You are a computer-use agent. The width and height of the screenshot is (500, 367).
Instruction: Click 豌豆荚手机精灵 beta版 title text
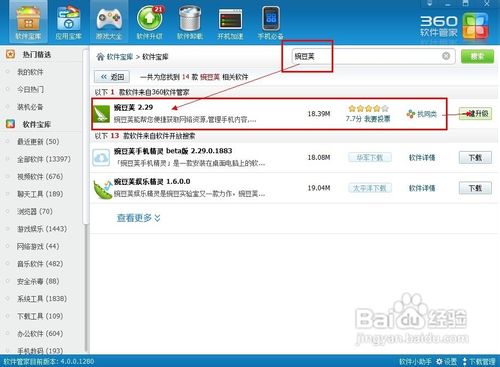[x=173, y=151]
